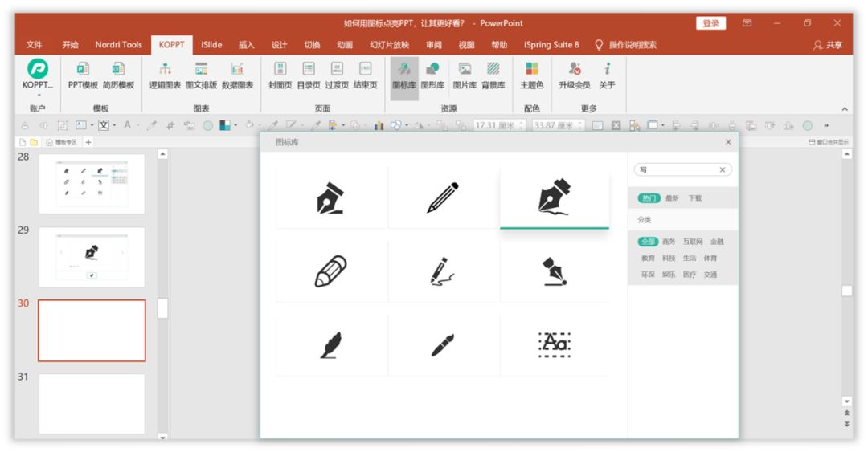Open the 关于 about info

(x=607, y=75)
